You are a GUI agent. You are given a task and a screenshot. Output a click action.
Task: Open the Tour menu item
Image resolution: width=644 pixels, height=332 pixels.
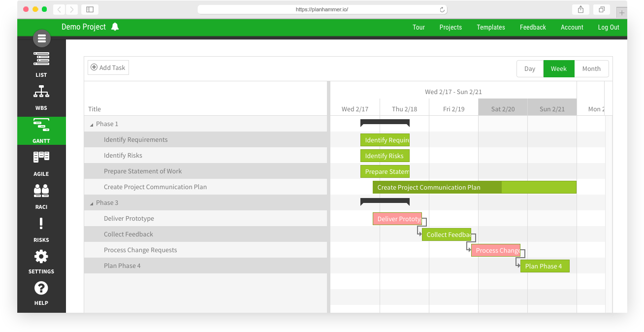coord(419,27)
